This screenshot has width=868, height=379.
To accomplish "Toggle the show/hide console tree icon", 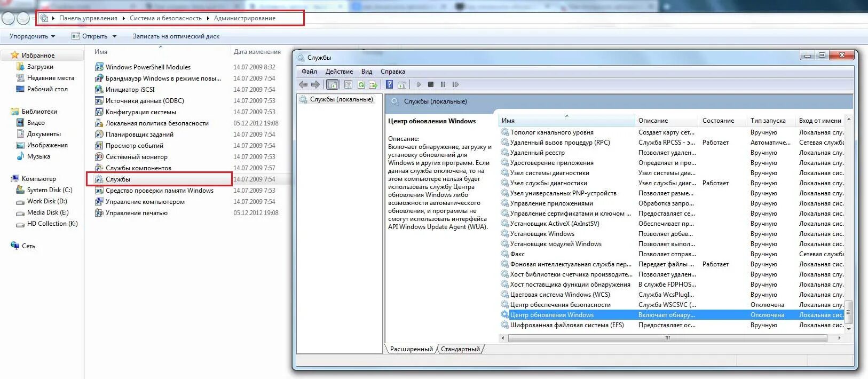I will pyautogui.click(x=333, y=84).
